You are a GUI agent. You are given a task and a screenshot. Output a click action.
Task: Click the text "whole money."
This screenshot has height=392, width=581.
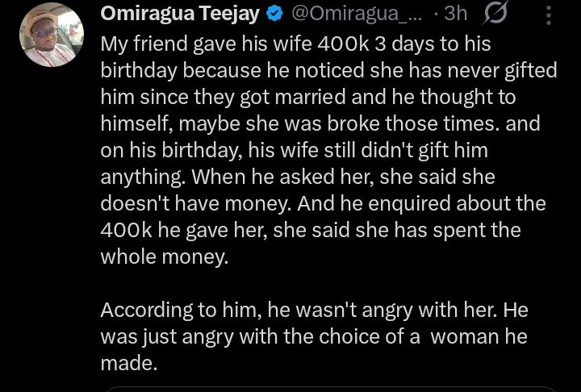click(x=165, y=256)
